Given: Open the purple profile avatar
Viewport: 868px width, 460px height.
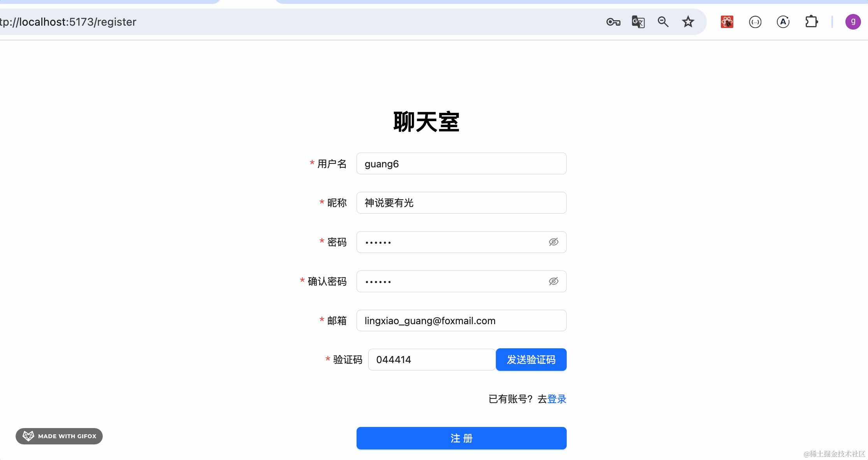Looking at the screenshot, I should pos(852,22).
